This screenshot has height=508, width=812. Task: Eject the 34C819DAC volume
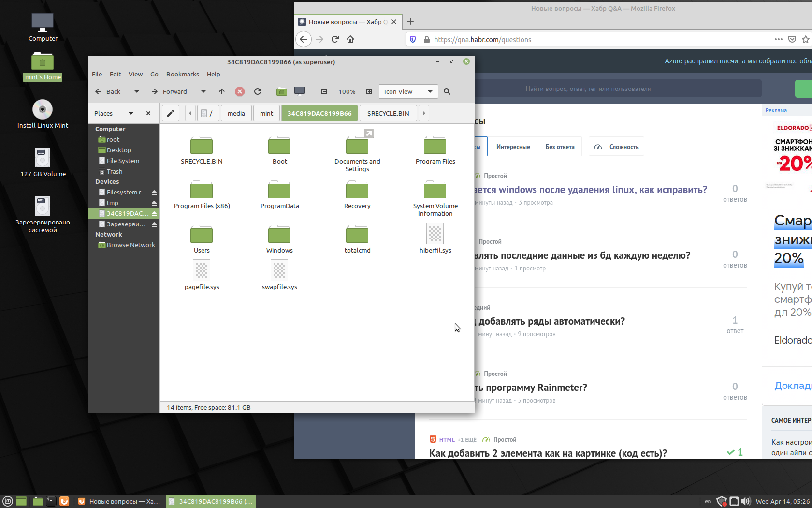(154, 214)
